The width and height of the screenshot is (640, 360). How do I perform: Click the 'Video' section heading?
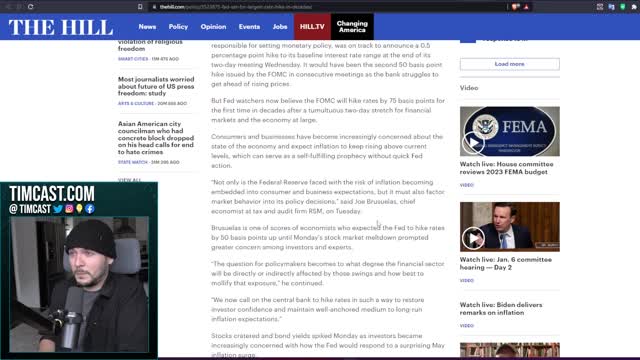pos(469,88)
